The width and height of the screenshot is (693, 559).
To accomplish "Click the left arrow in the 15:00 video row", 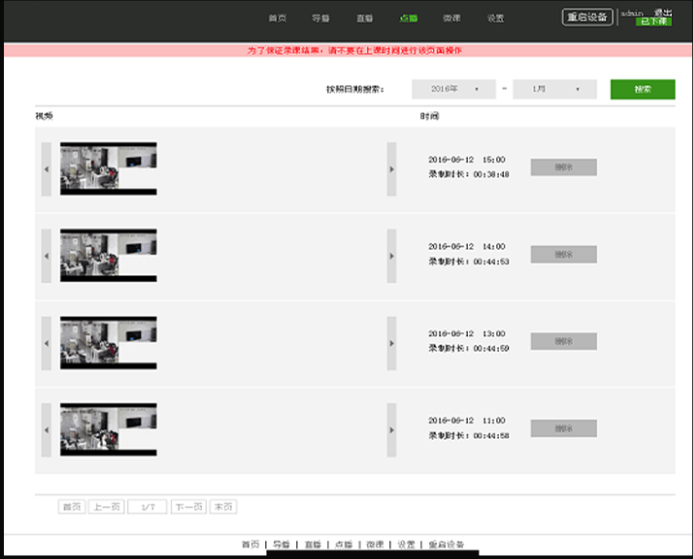I will [x=46, y=169].
